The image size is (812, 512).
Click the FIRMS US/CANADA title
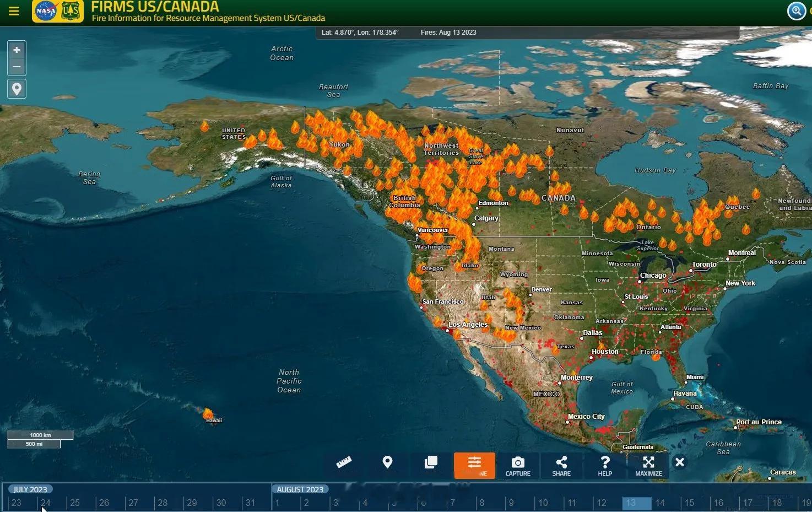point(155,7)
